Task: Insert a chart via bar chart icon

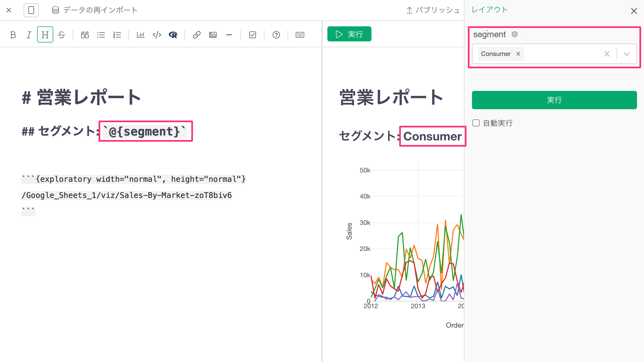Action: coord(141,35)
